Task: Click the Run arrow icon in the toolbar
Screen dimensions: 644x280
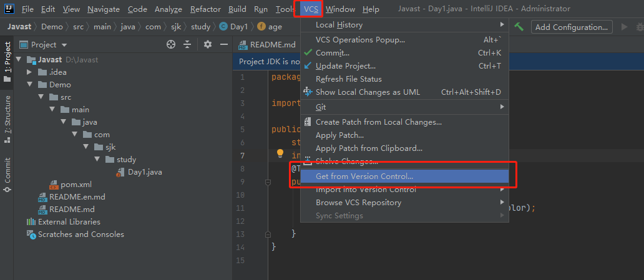Action: (x=624, y=27)
